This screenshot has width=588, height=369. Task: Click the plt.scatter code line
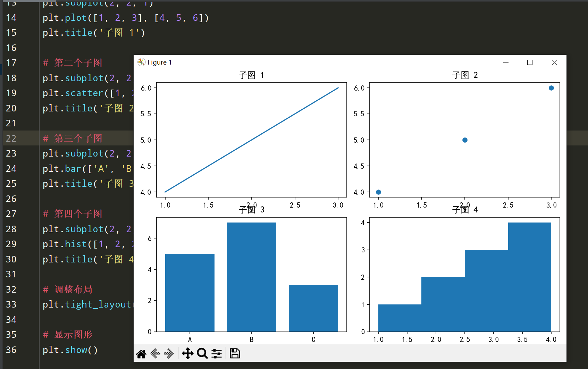click(x=88, y=93)
